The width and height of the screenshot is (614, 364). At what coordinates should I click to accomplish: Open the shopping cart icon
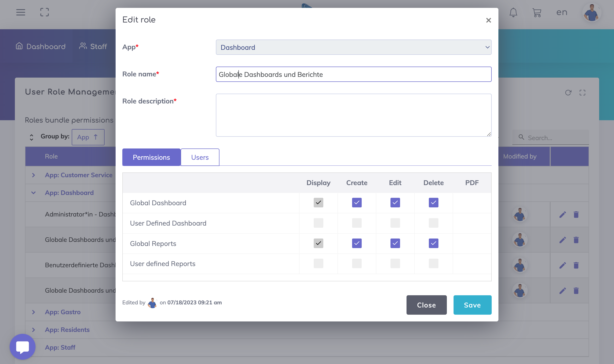537,12
